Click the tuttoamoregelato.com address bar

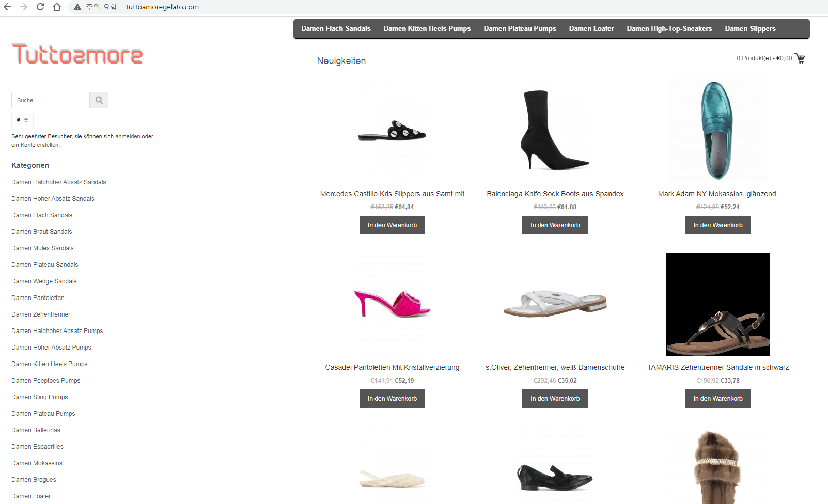(162, 7)
